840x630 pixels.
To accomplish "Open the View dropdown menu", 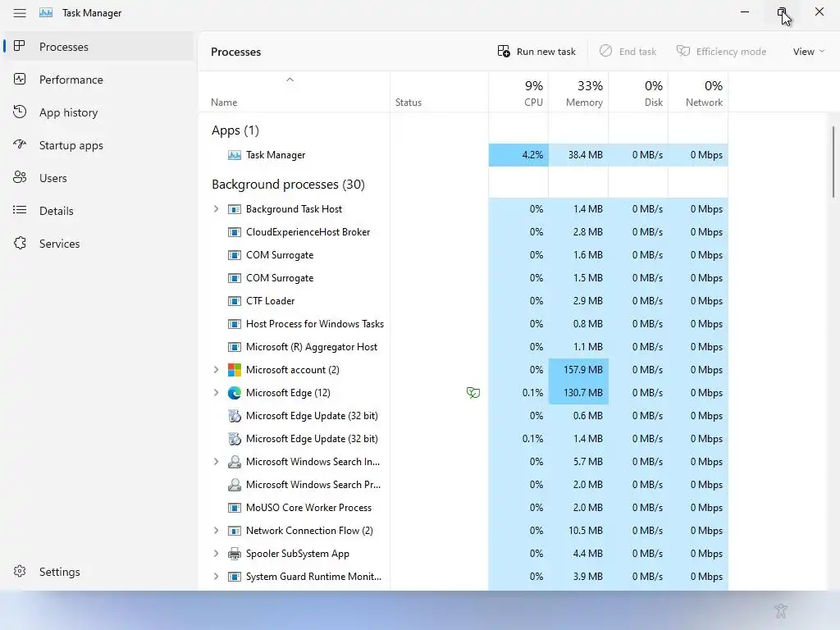I will click(x=808, y=52).
